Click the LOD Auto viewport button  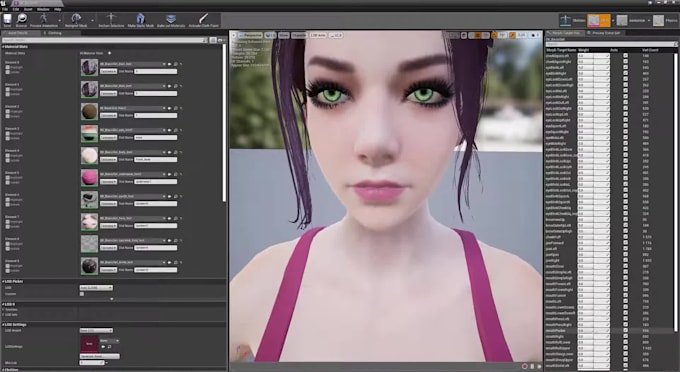318,35
